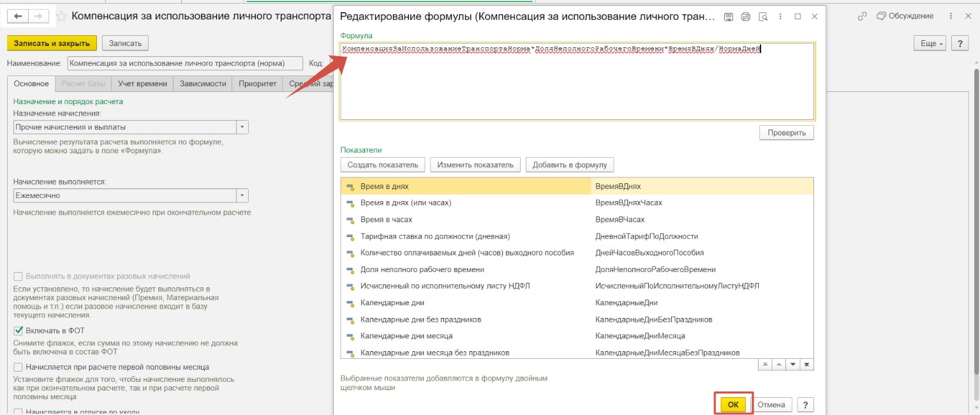Toggle Выполнять в документах разовых начислений checkbox
Image resolution: width=980 pixels, height=415 pixels.
click(x=19, y=276)
